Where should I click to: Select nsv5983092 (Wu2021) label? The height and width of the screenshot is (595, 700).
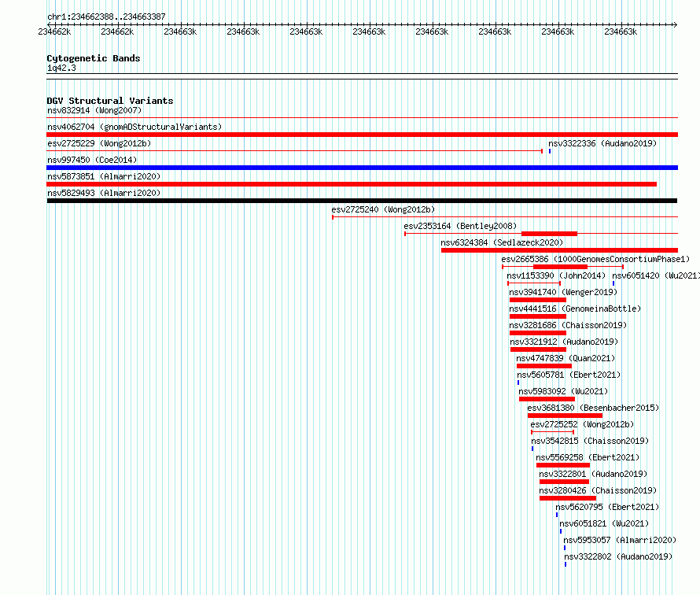point(563,391)
